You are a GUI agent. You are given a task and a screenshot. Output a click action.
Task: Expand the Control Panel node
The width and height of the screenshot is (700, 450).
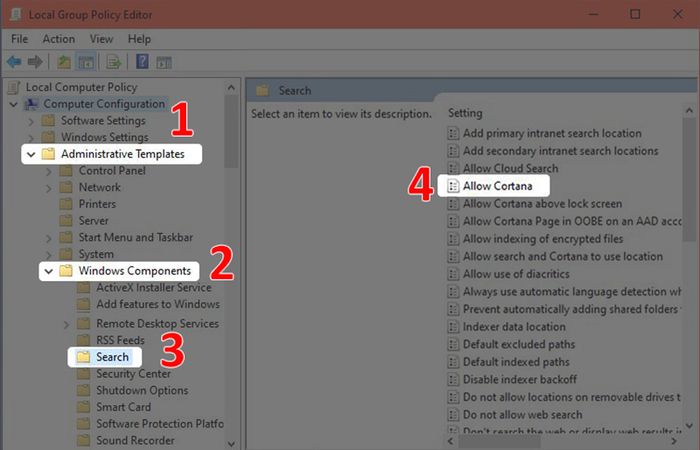point(48,171)
